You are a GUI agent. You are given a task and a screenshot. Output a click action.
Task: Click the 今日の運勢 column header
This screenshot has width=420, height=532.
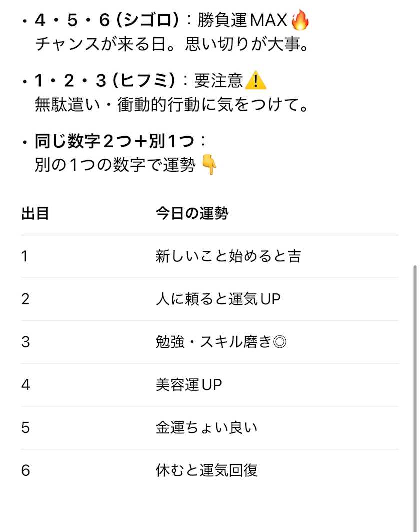click(x=192, y=214)
